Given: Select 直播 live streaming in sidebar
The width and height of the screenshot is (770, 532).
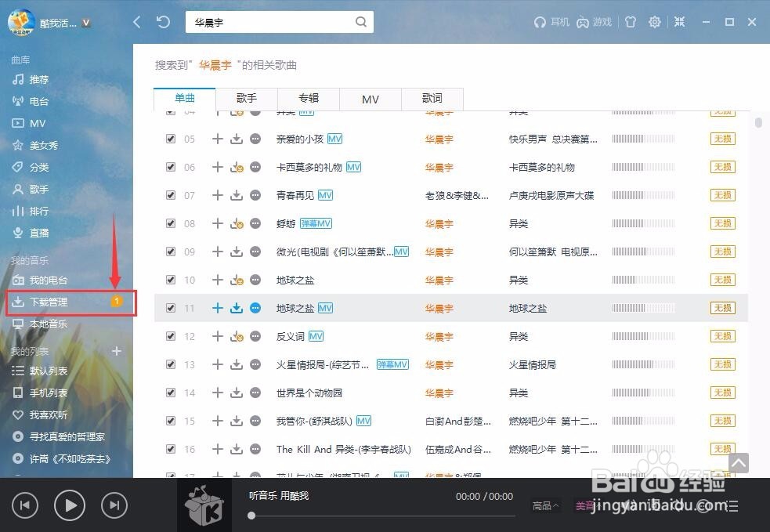Looking at the screenshot, I should [x=39, y=233].
